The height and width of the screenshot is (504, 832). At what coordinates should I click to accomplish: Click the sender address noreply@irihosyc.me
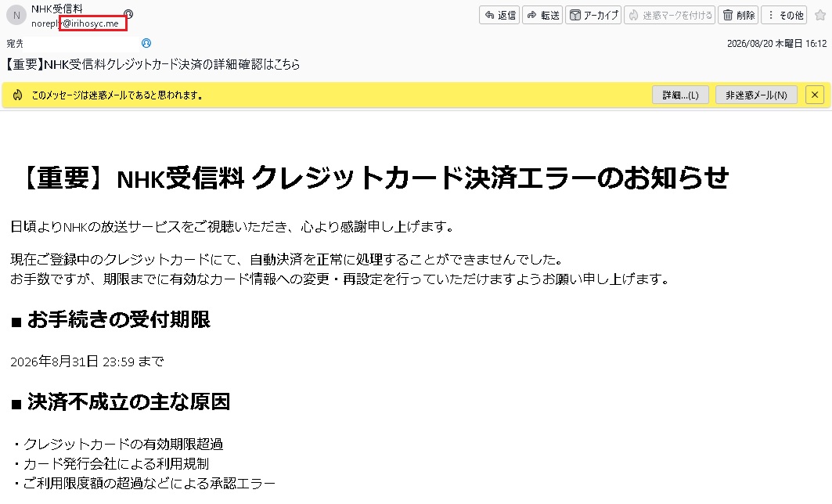[75, 23]
